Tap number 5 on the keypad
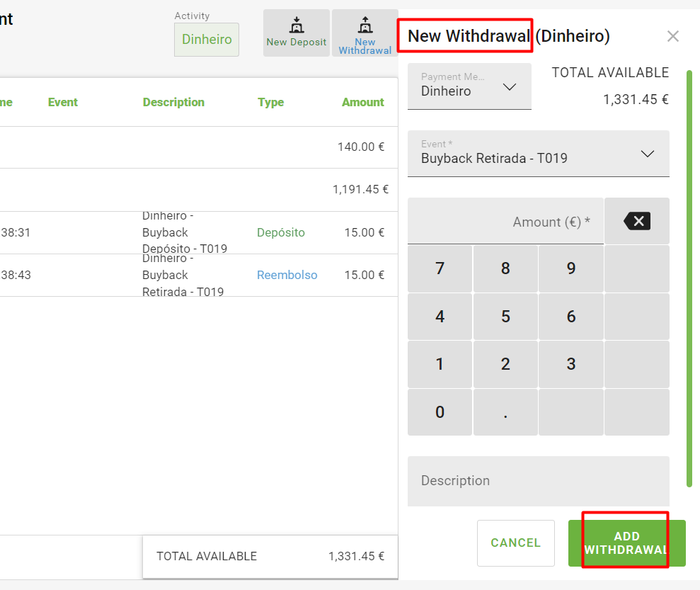This screenshot has width=700, height=590. tap(505, 317)
